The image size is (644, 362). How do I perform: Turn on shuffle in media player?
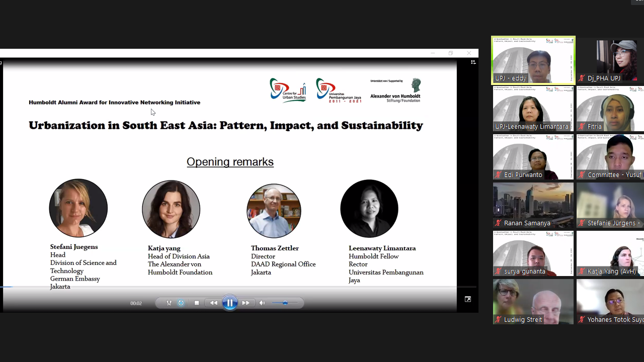pyautogui.click(x=169, y=303)
